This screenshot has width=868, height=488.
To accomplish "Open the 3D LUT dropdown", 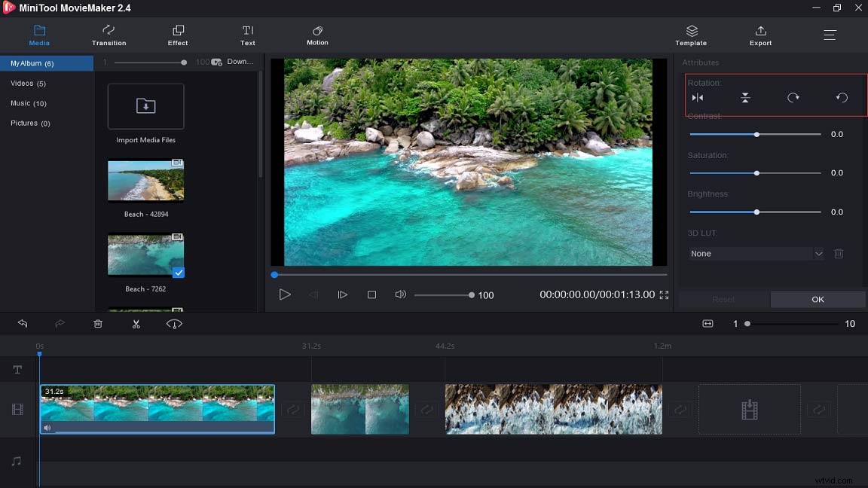I will click(819, 253).
